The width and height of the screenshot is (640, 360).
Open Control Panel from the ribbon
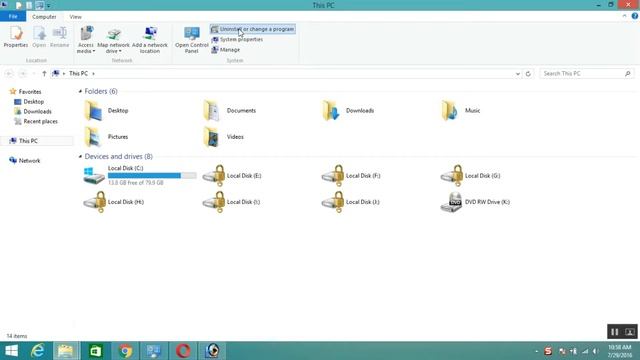point(191,40)
